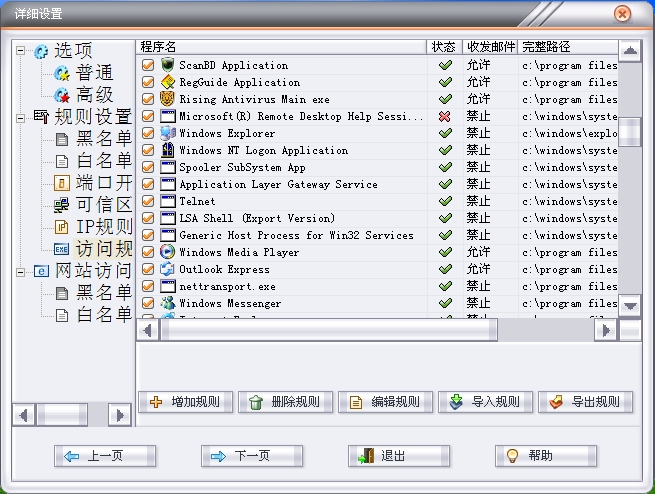
Task: Click the 删除规则 delete rule button
Action: click(x=285, y=402)
